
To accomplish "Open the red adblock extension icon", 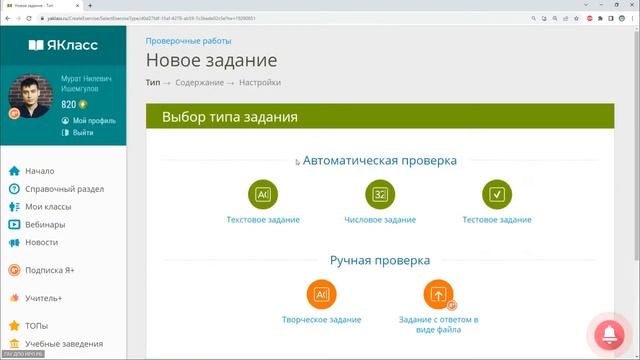I will click(x=589, y=18).
